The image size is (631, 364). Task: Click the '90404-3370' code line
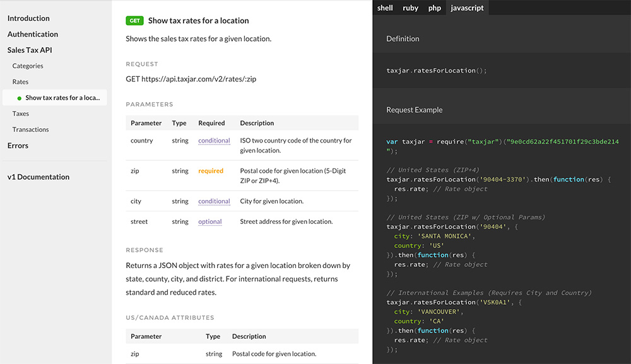(x=498, y=179)
